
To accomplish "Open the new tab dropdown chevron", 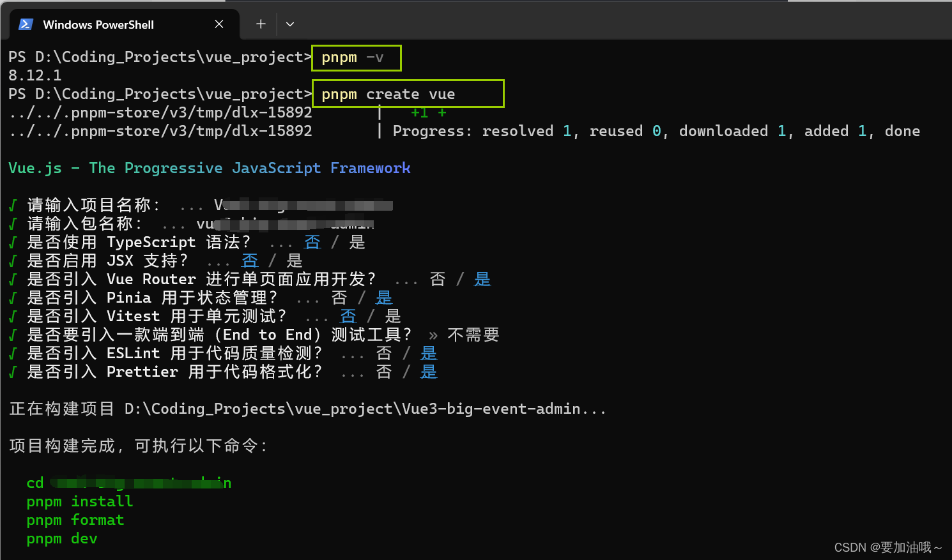I will pyautogui.click(x=289, y=24).
